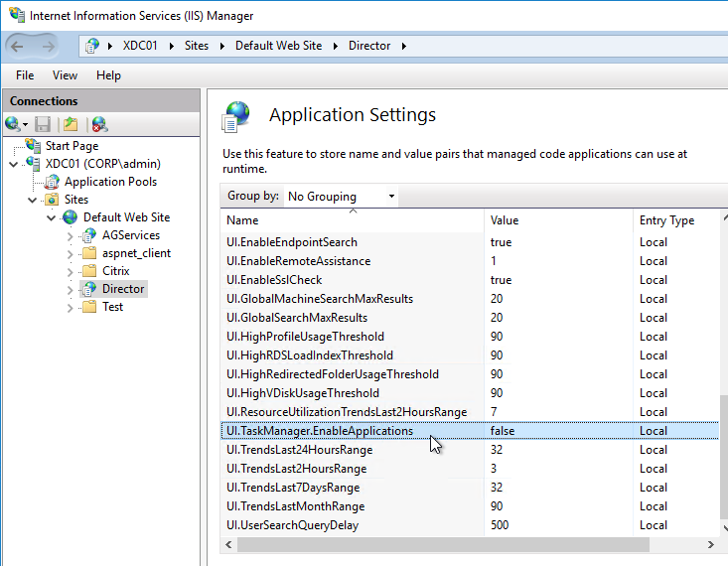Image resolution: width=728 pixels, height=566 pixels.
Task: Click the Citrix folder icon
Action: [89, 271]
